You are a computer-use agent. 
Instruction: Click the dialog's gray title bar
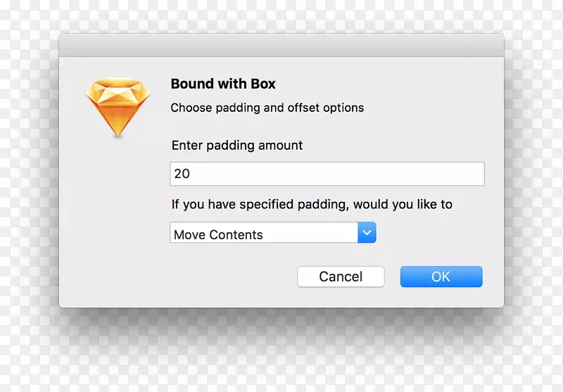click(281, 45)
